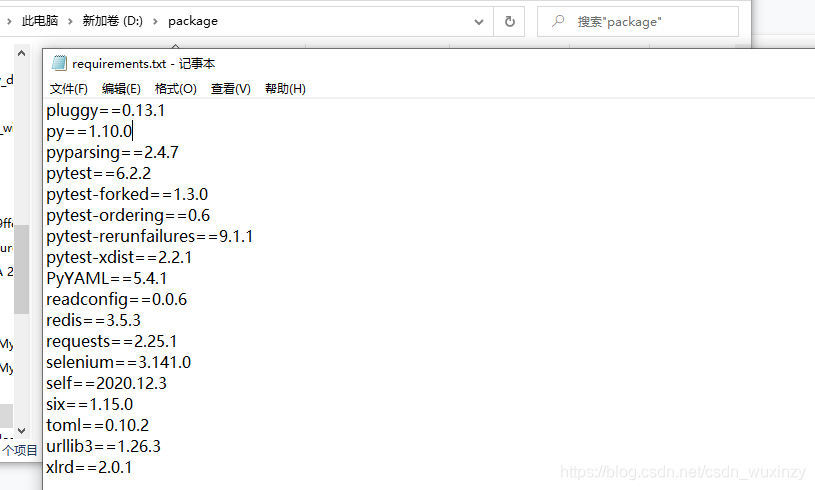Click the line selenium==3.141.0
Image resolution: width=815 pixels, height=490 pixels.
[119, 362]
